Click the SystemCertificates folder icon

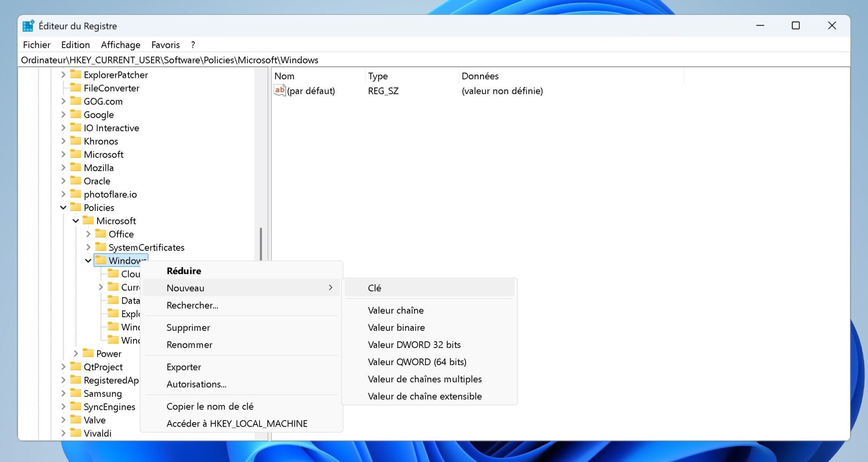(x=100, y=247)
